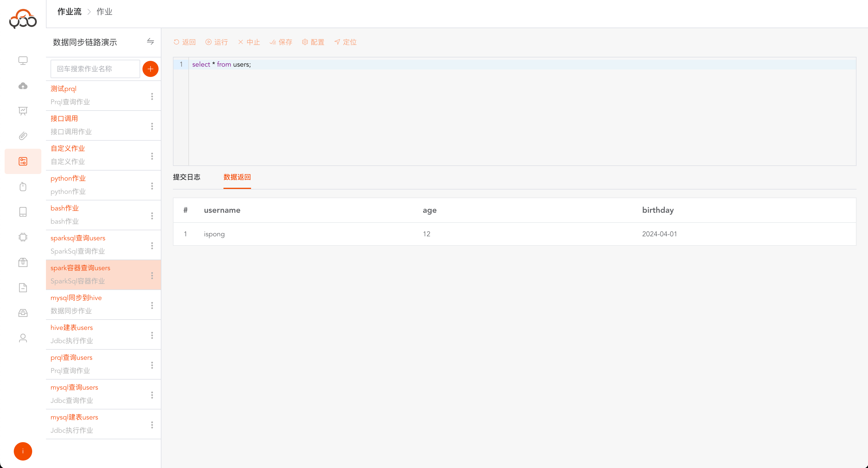This screenshot has height=468, width=868.
Task: Open the monitor icon in left sidebar
Action: pos(23,61)
